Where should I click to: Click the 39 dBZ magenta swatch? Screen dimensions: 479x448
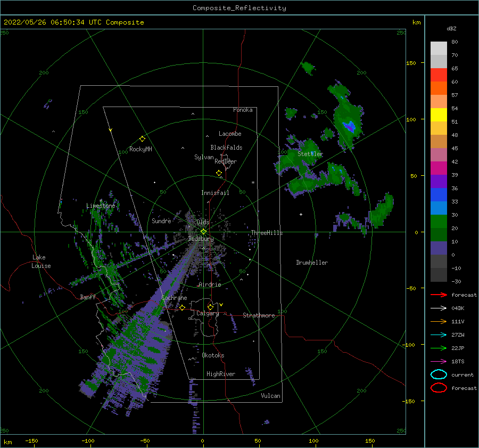click(x=439, y=168)
